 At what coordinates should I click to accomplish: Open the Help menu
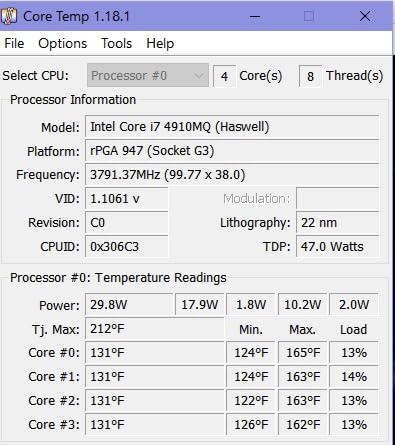pyautogui.click(x=160, y=44)
